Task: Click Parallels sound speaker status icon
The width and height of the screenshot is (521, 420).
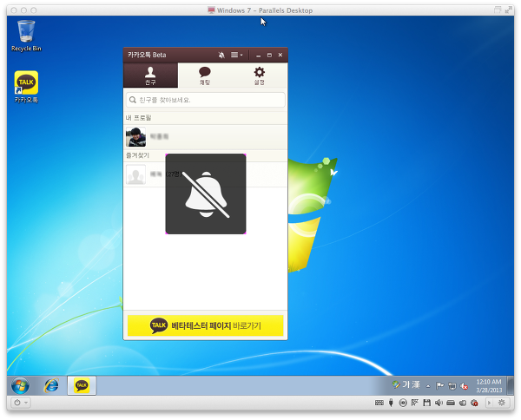Action: [x=439, y=403]
